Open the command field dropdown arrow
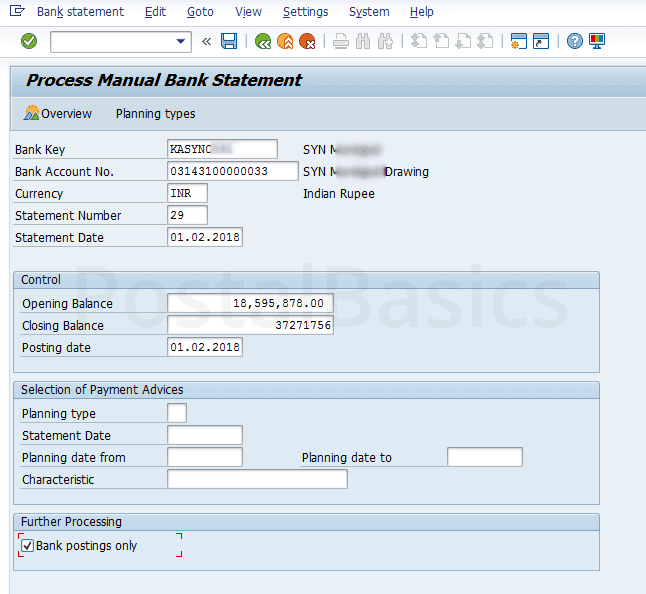The image size is (646, 594). [181, 41]
